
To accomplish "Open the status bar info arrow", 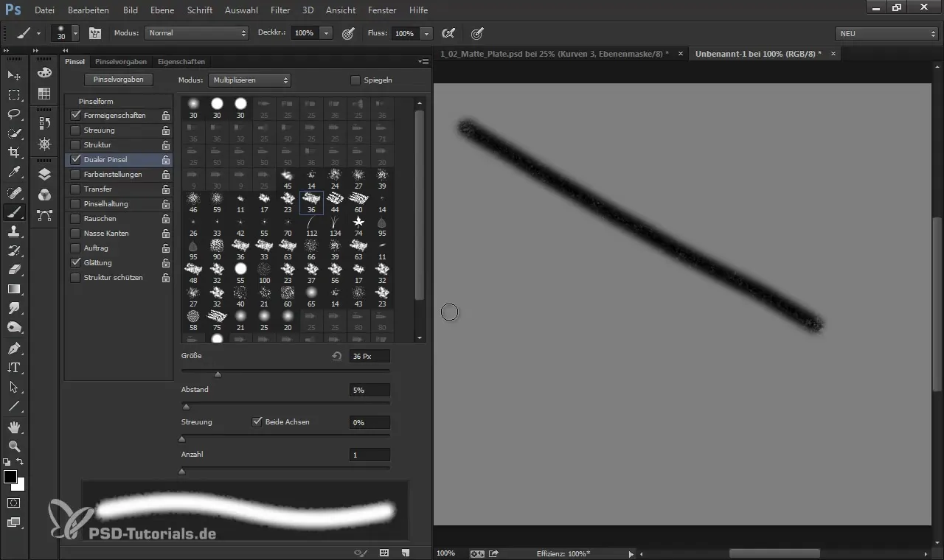I will point(631,553).
